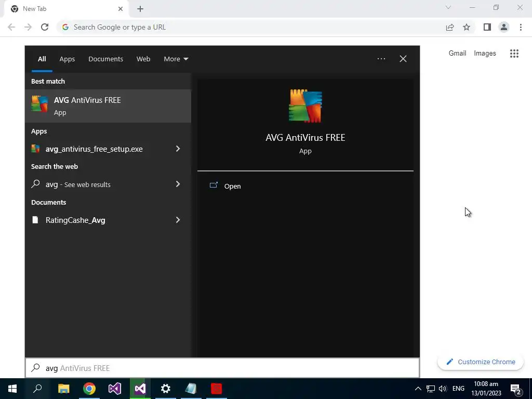The height and width of the screenshot is (399, 532).
Task: Click the search box containing avg
Action: pos(222,368)
